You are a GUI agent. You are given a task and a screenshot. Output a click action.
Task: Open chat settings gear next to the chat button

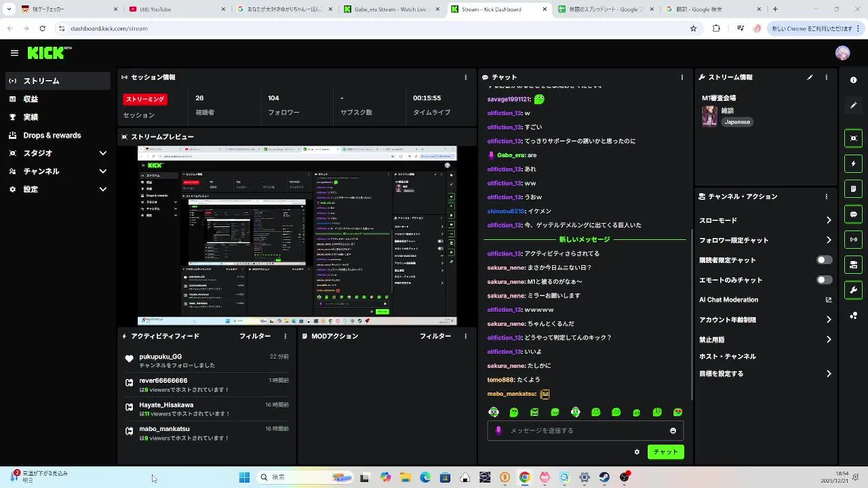[x=637, y=452]
